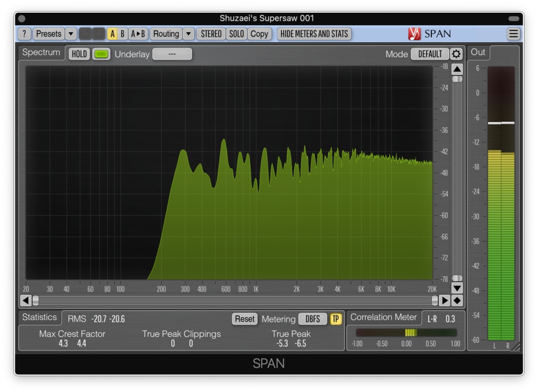Open the Routing settings
Image resolution: width=538 pixels, height=392 pixels.
click(166, 34)
